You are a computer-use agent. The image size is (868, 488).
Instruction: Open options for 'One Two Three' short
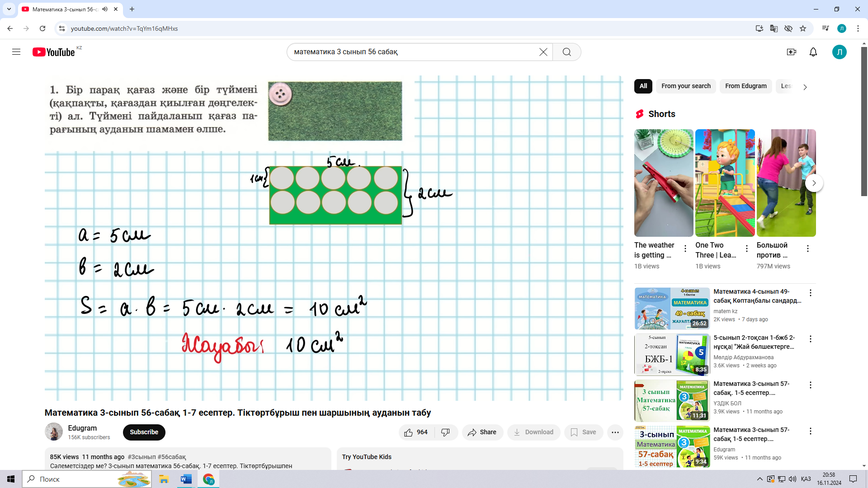pyautogui.click(x=746, y=249)
